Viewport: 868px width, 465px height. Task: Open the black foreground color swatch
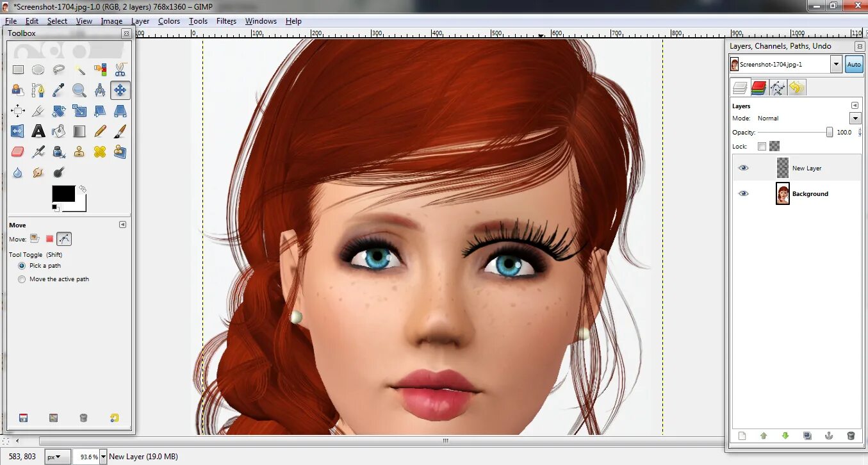(63, 193)
